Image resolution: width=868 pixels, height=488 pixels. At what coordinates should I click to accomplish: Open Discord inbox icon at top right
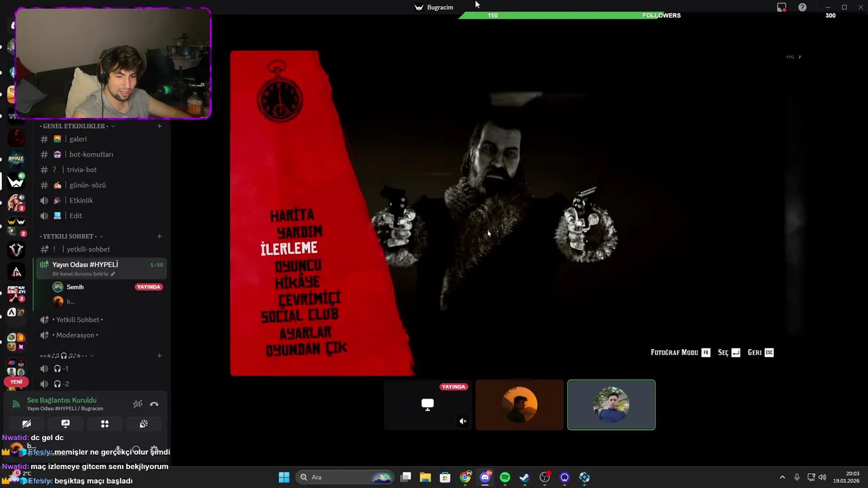click(x=782, y=7)
